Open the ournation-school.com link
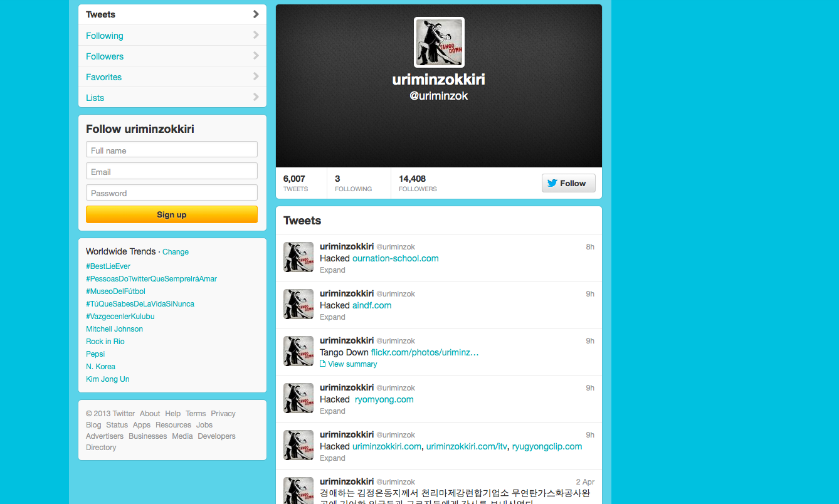Viewport: 839px width, 504px height. pyautogui.click(x=396, y=258)
